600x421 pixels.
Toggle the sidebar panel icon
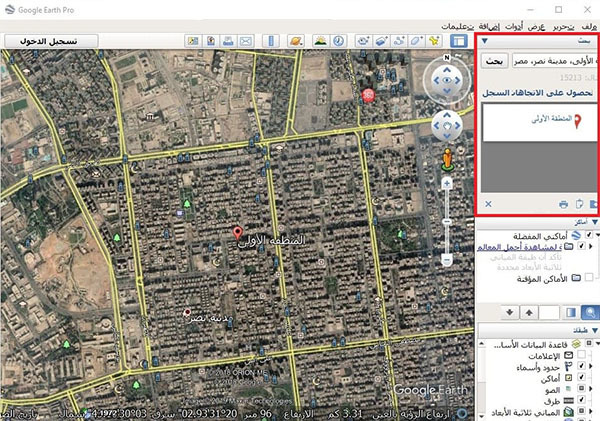point(459,41)
